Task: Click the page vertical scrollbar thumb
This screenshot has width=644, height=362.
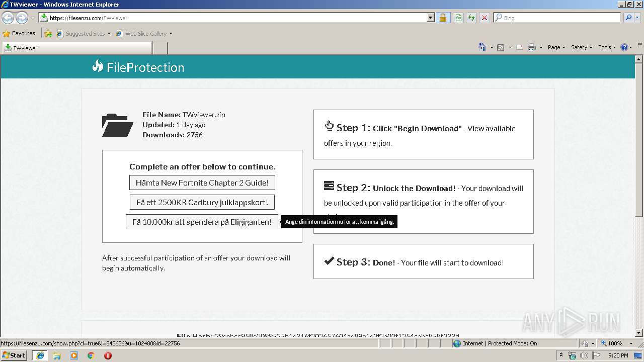Action: pyautogui.click(x=639, y=140)
